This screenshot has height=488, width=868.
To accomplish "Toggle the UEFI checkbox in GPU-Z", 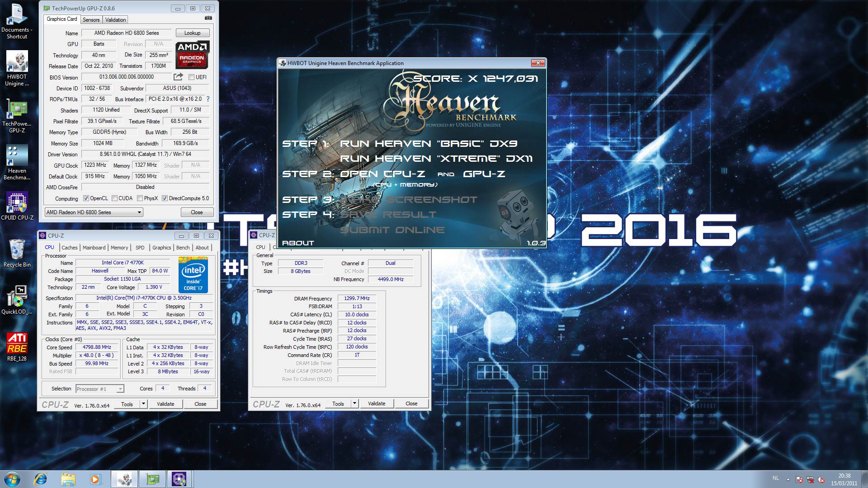I will (x=191, y=77).
